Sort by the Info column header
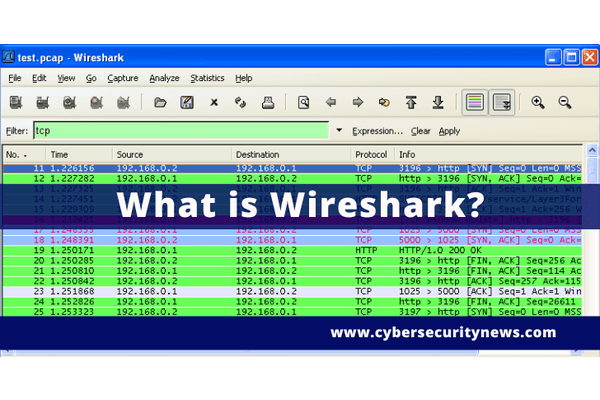 (x=489, y=155)
